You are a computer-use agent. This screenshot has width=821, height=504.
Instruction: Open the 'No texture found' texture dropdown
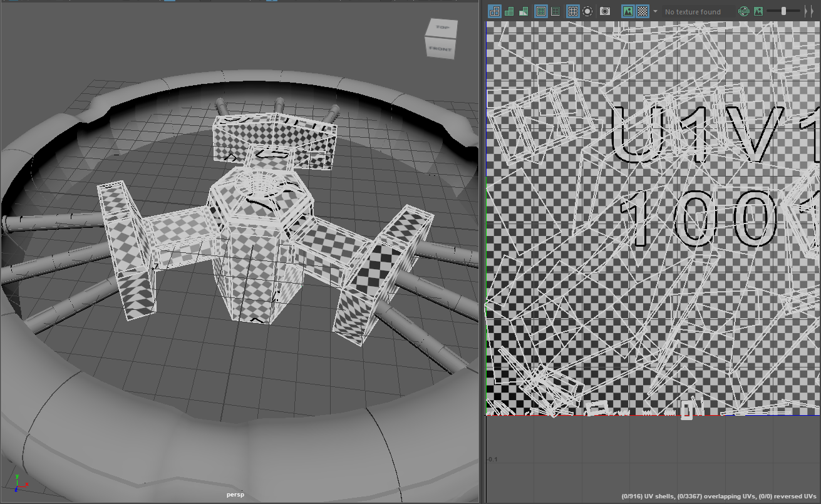click(698, 11)
